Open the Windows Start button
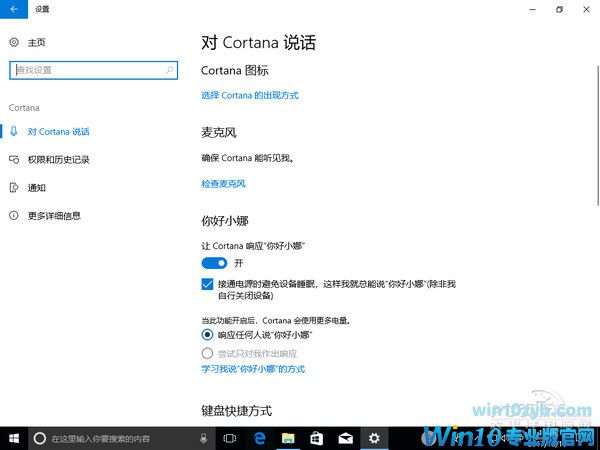This screenshot has height=450, width=600. click(x=14, y=438)
